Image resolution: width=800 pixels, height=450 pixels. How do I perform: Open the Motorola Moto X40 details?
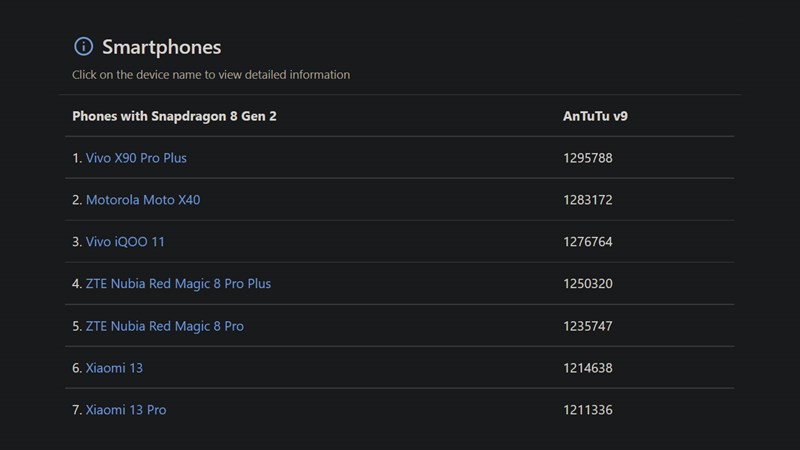click(x=143, y=200)
